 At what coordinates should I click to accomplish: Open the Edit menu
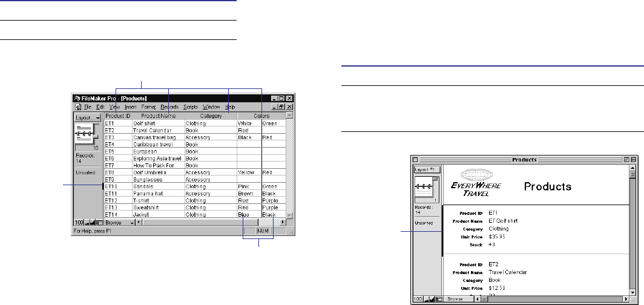click(100, 107)
